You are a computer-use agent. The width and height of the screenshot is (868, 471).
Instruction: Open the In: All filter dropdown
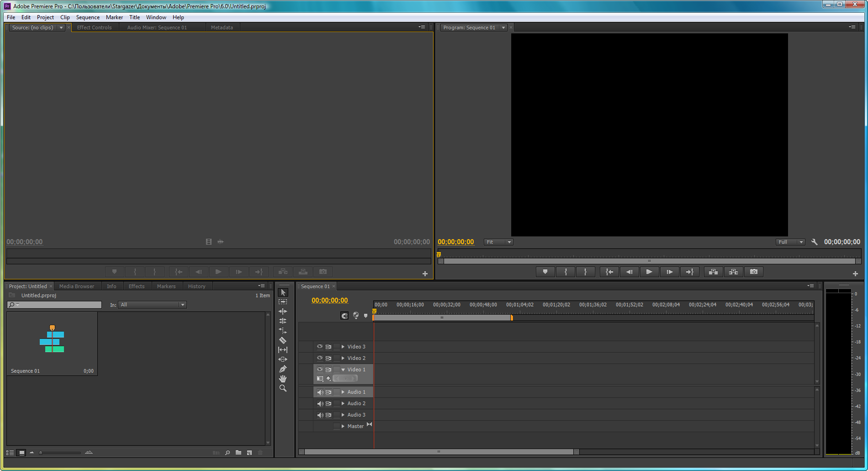tap(153, 305)
